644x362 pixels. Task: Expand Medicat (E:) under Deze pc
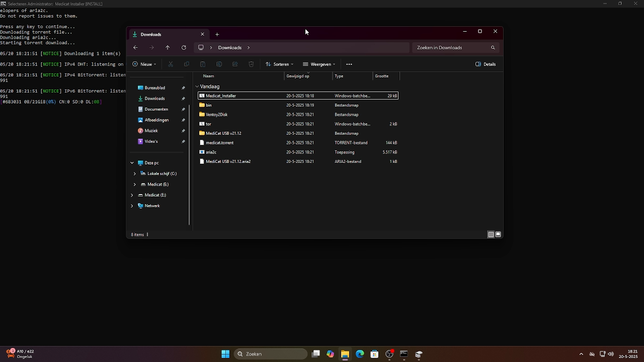click(135, 185)
